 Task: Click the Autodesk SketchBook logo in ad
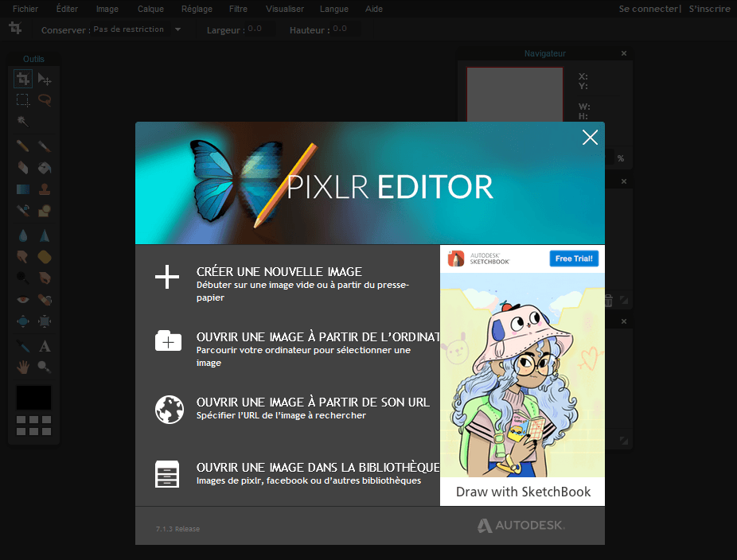(478, 259)
